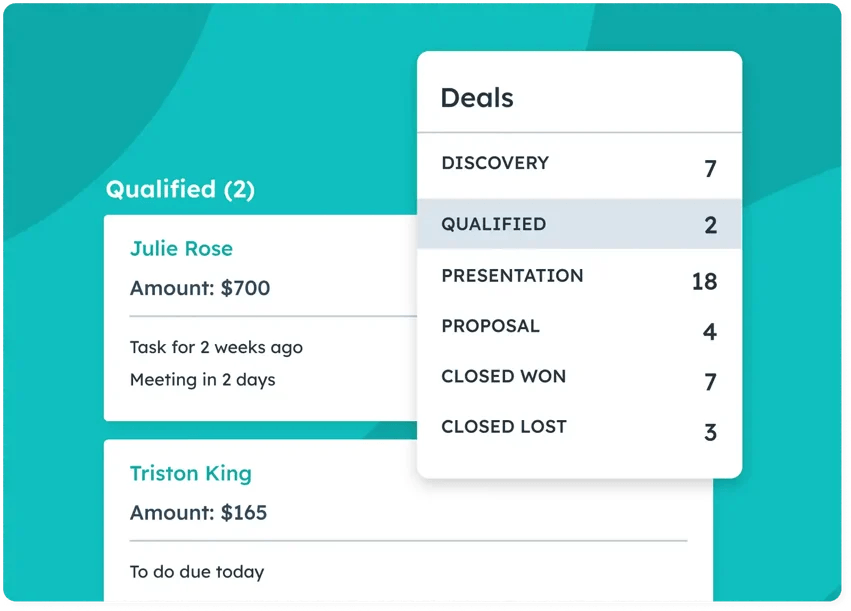Open Julie Rose contact link
Screen dimensions: 851x611
pos(181,249)
